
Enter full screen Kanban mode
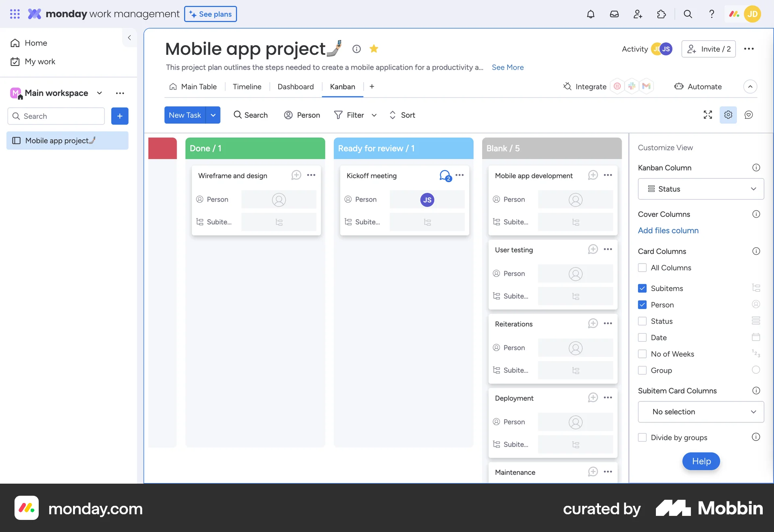(708, 115)
